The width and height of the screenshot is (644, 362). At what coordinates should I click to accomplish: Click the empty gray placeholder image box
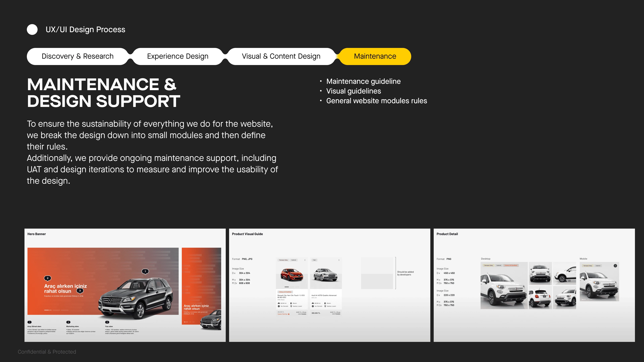pos(377,273)
